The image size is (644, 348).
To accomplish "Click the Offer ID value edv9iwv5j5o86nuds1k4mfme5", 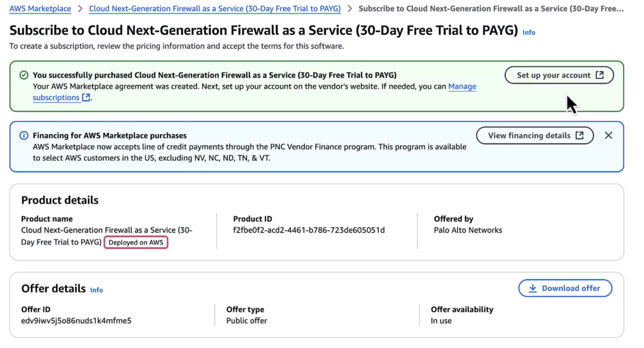I will 76,321.
